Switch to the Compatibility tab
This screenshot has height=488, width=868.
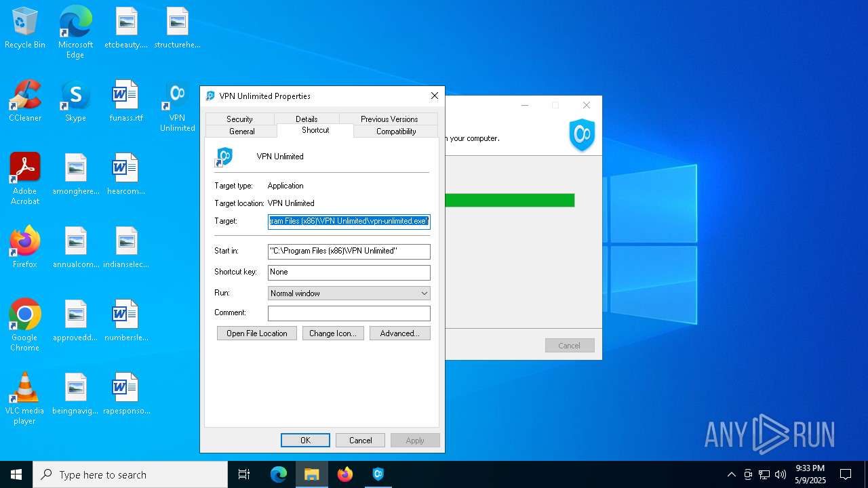tap(396, 131)
